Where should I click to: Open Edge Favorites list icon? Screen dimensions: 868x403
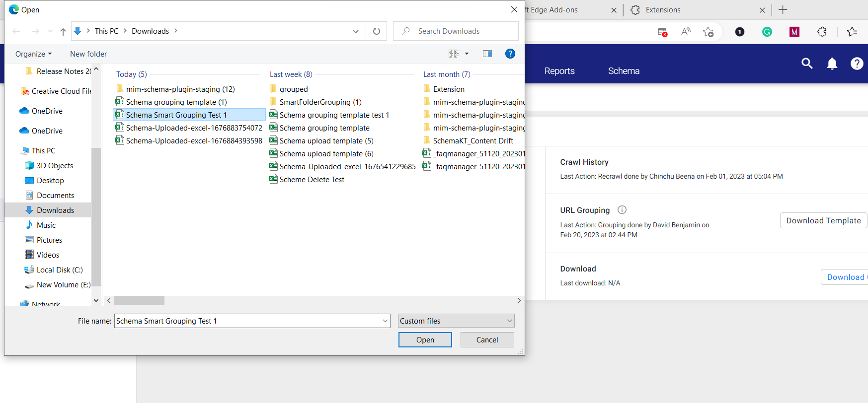click(852, 32)
